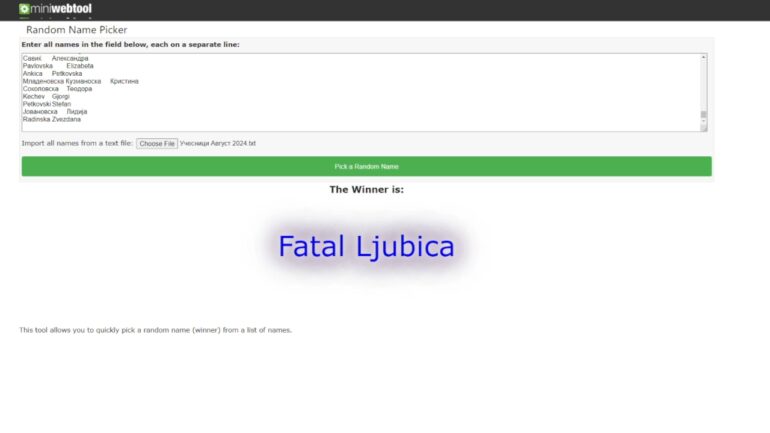Click the 'Enter all names in the field below' label
770x433 pixels.
click(131, 44)
